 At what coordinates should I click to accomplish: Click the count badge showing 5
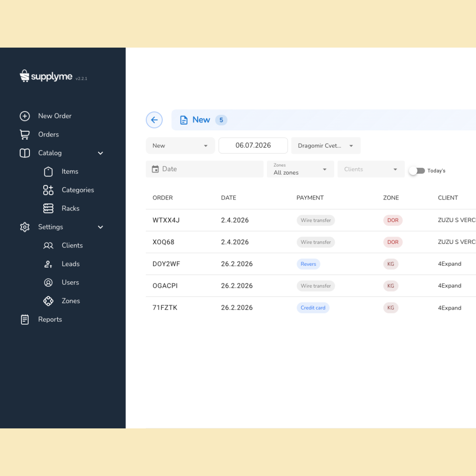(221, 120)
